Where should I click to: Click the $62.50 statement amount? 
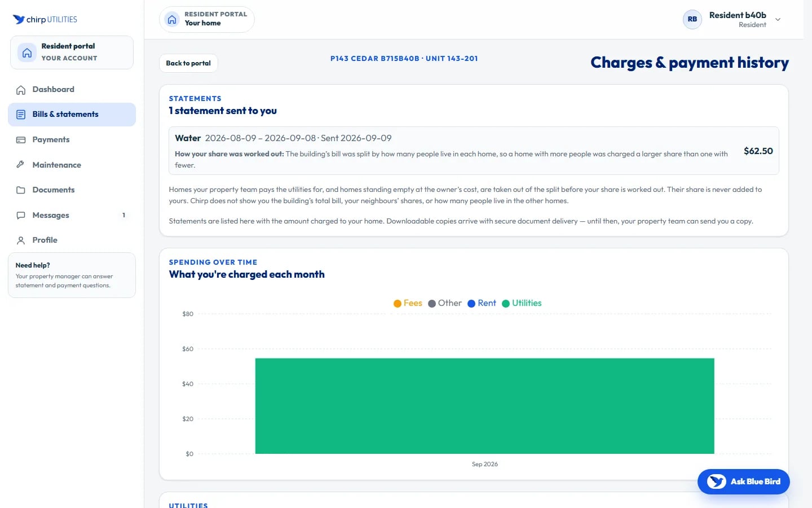(x=758, y=151)
